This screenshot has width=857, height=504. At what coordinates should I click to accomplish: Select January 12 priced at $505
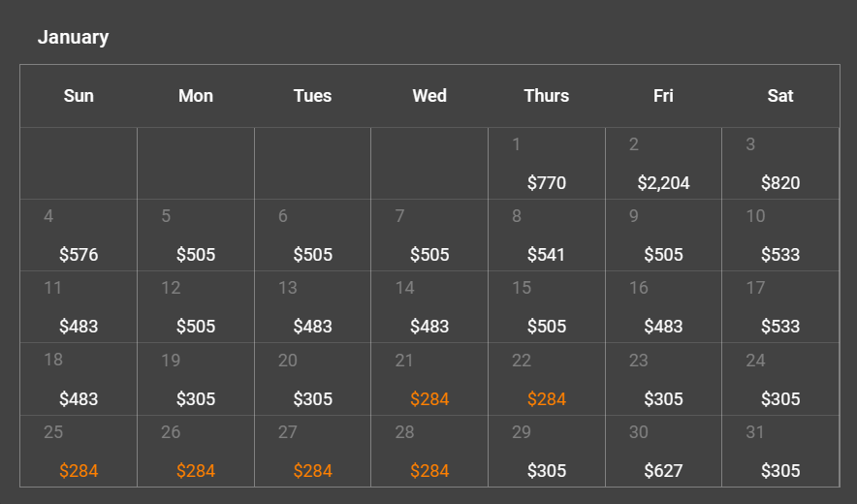tap(196, 308)
